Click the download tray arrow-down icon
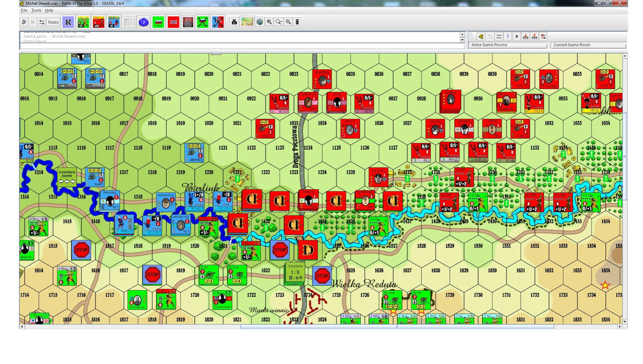 click(525, 36)
